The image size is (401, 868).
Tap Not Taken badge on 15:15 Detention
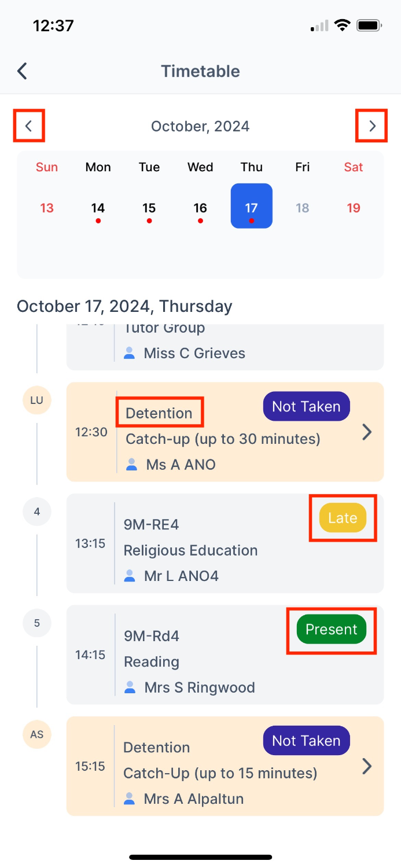coord(306,741)
